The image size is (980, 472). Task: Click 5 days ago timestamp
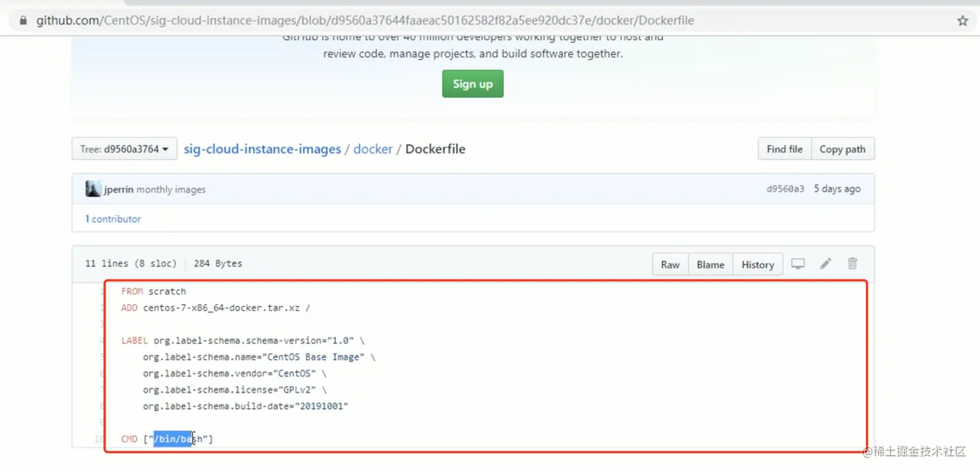coord(837,189)
